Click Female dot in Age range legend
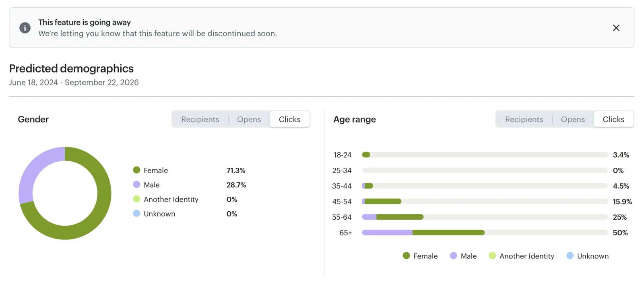 coord(406,256)
